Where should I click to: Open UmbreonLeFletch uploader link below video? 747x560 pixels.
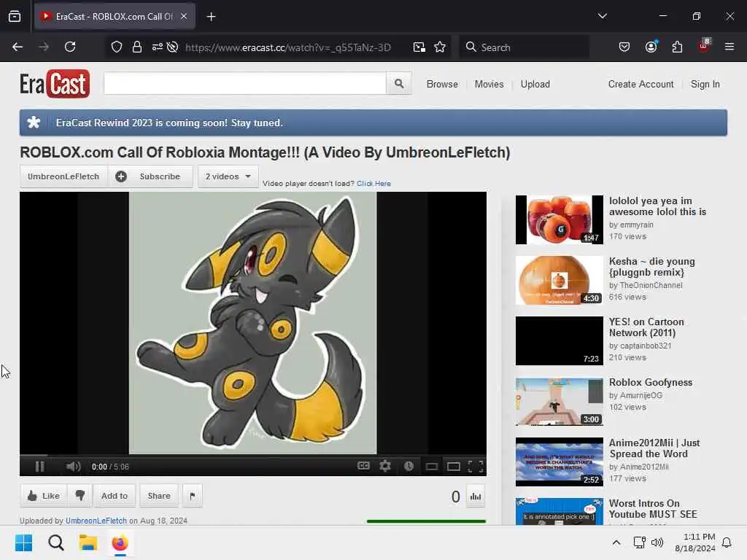pyautogui.click(x=96, y=521)
